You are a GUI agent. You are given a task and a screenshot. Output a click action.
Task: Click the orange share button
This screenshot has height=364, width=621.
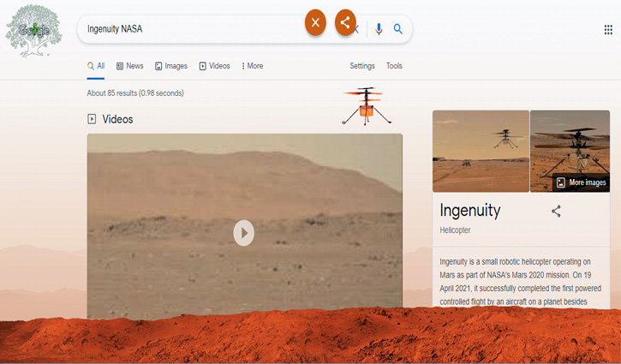[x=345, y=22]
